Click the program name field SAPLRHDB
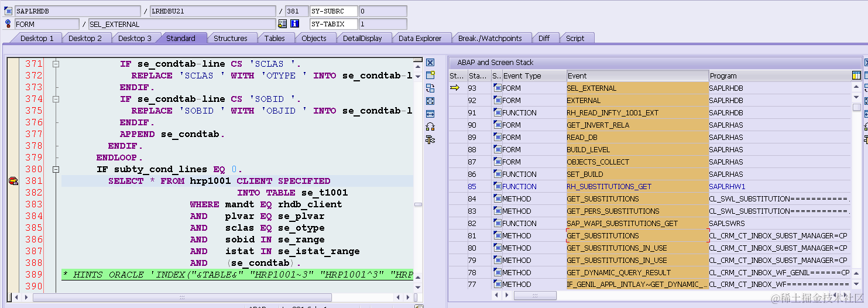This screenshot has width=868, height=308. coord(78,11)
